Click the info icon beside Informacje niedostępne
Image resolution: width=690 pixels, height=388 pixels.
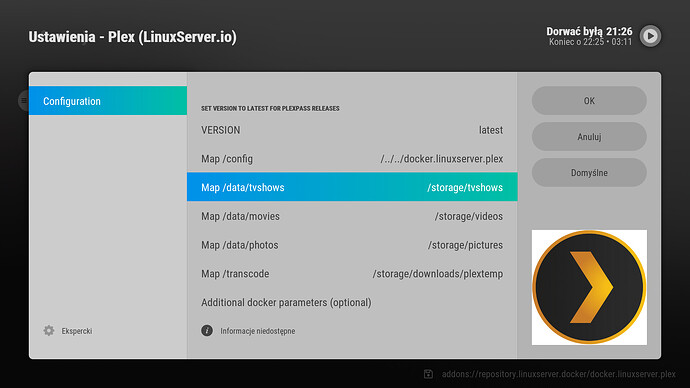207,331
